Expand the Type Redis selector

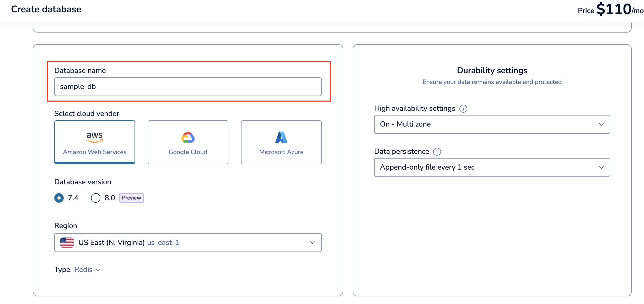(x=87, y=270)
